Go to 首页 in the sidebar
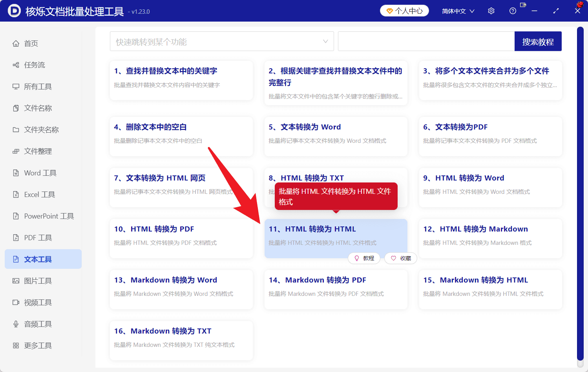 click(43, 43)
